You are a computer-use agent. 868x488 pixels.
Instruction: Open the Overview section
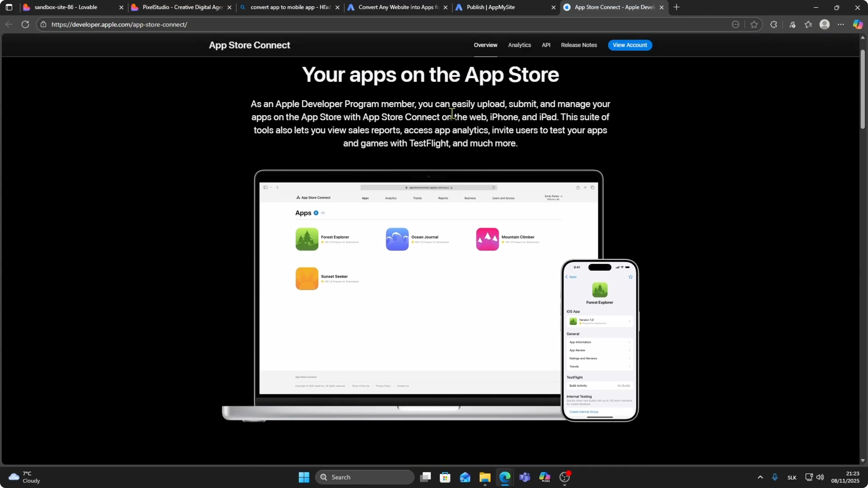486,45
